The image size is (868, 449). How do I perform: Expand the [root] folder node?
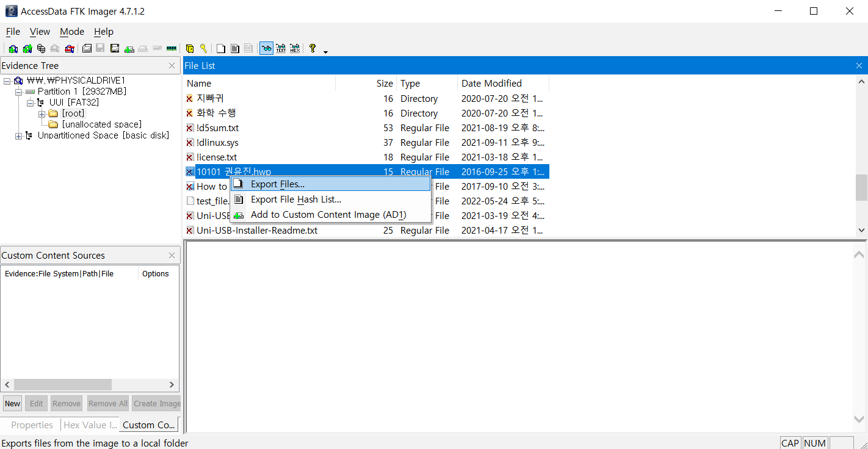[x=42, y=113]
